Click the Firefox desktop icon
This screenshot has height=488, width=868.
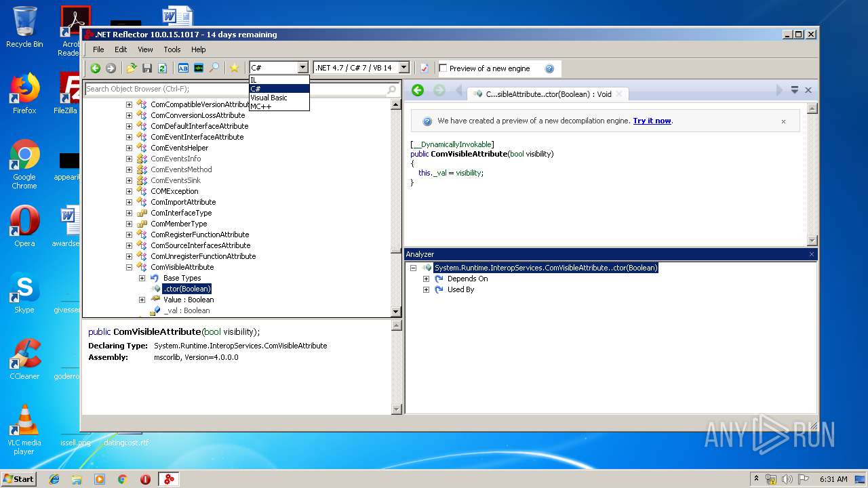[x=24, y=94]
